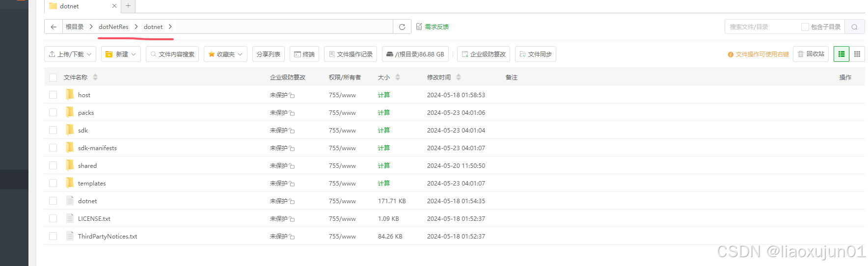Viewport: 868px width, 266px height.
Task: Expand the 收藏夹 favorites dropdown
Action: [225, 54]
